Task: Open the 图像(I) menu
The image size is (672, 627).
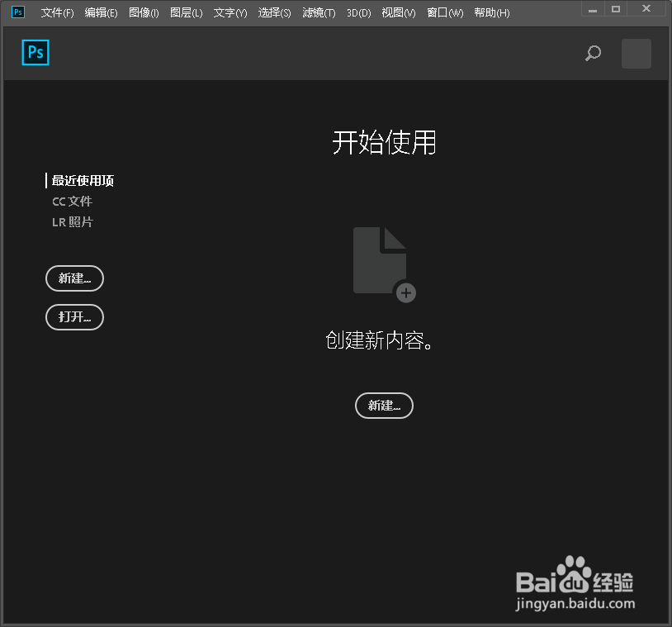Action: 143,12
